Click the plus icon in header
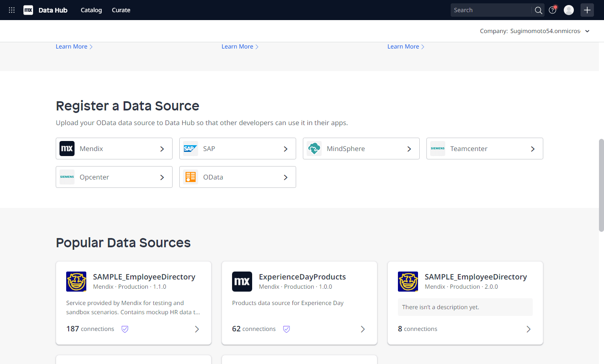Viewport: 604px width, 364px height. tap(587, 10)
